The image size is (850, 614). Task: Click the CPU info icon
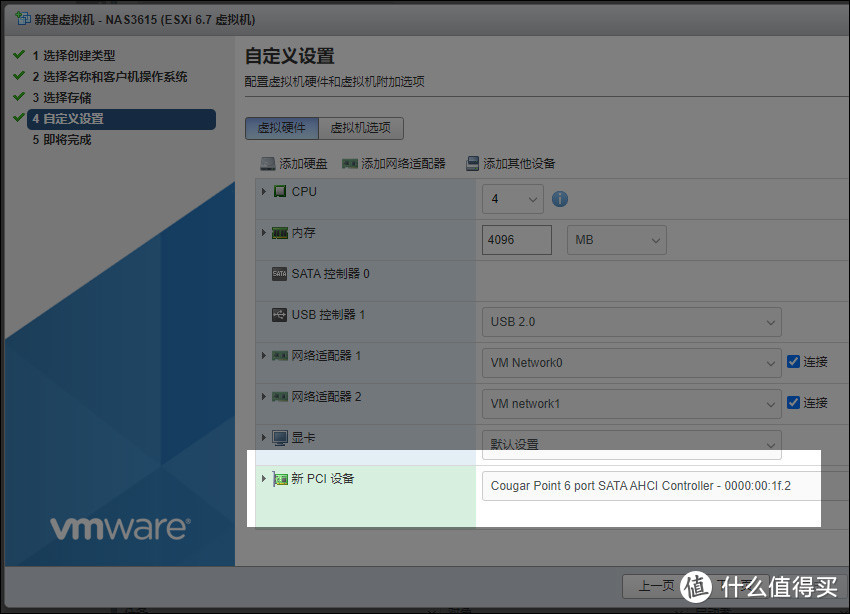click(560, 199)
